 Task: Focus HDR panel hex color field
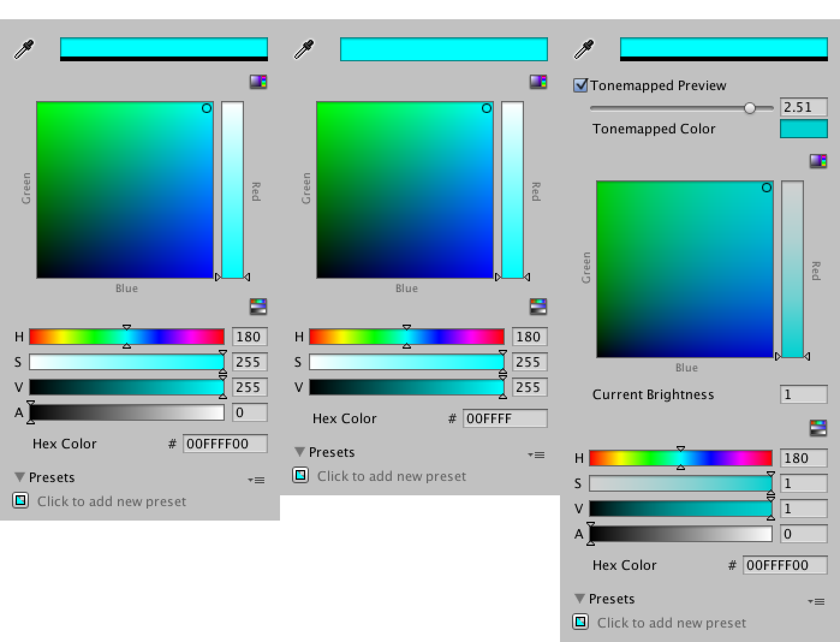pos(785,565)
